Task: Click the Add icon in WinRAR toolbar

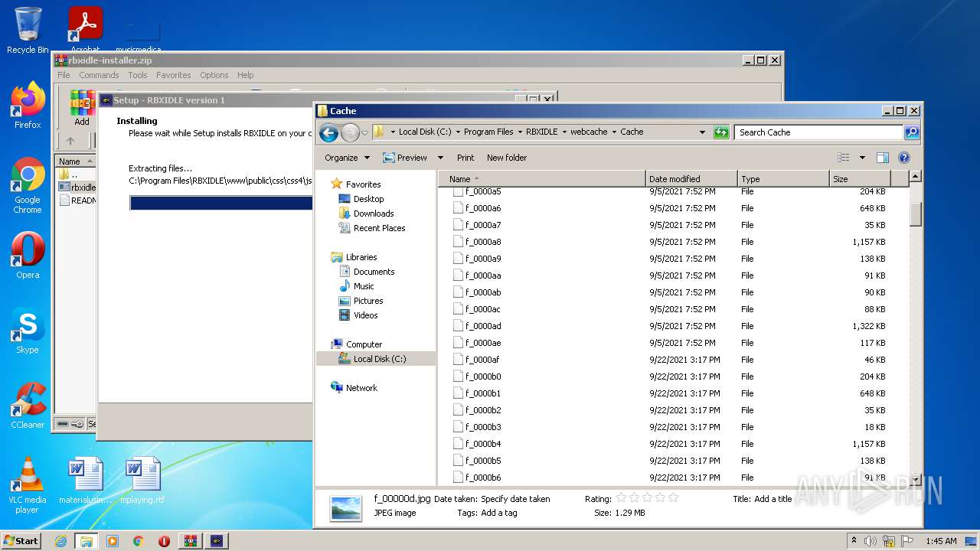Action: (x=82, y=108)
